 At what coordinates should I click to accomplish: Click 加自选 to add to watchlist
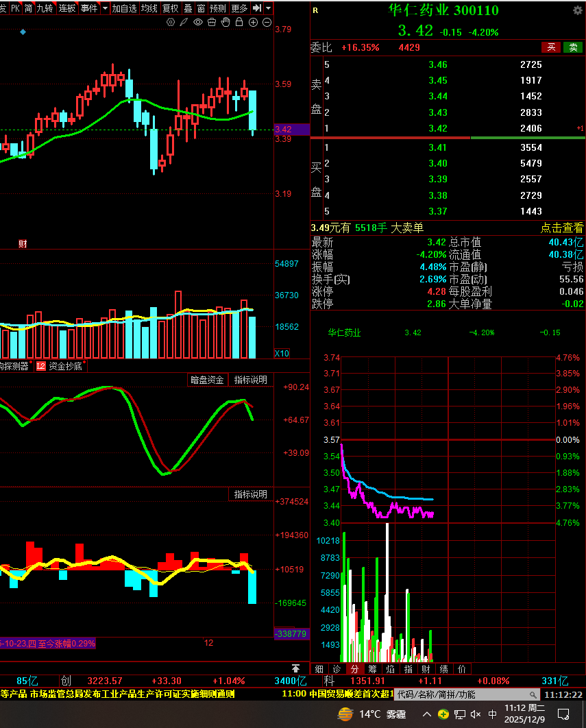(x=125, y=8)
